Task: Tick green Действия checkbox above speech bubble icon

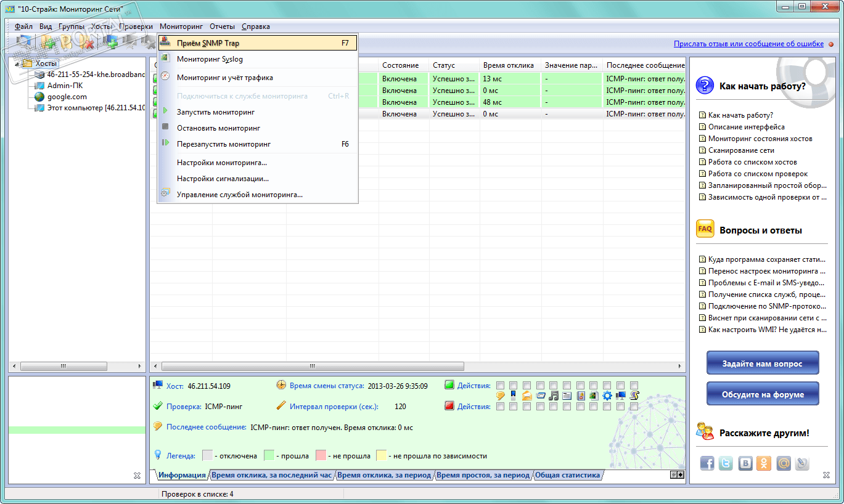Action: 500,386
